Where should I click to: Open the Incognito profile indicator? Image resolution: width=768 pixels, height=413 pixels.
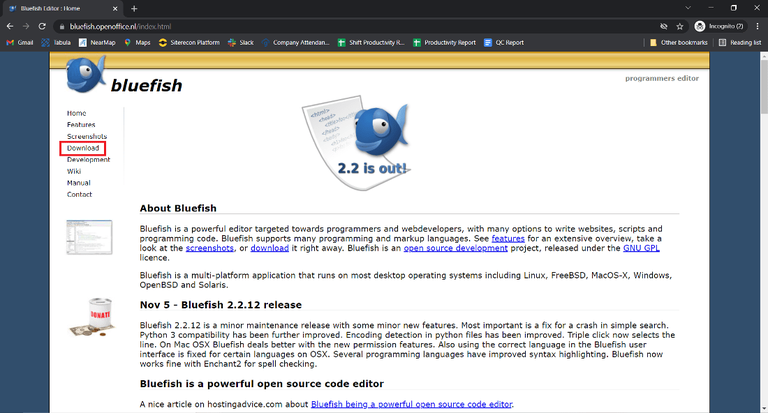[720, 26]
